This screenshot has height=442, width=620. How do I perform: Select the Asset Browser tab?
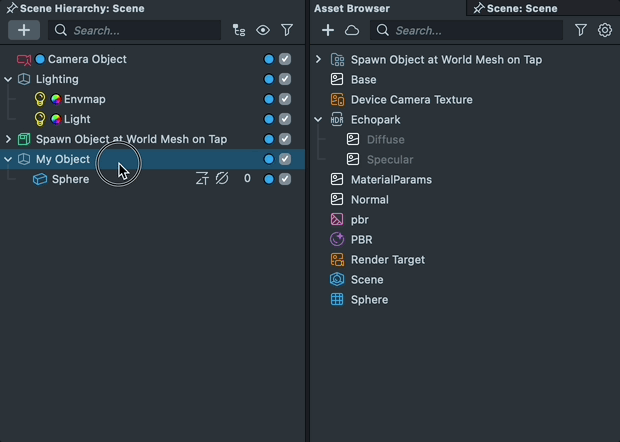[x=352, y=8]
